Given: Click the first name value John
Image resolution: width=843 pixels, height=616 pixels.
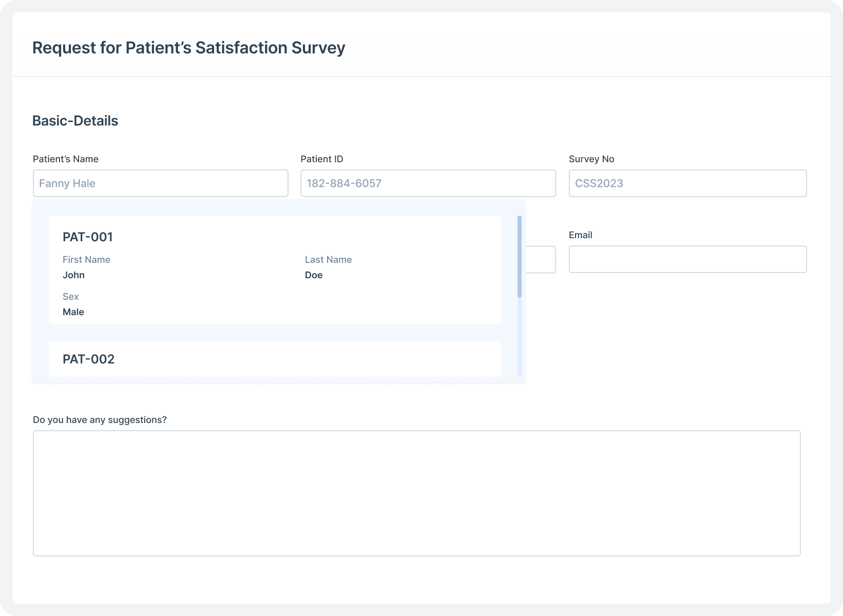Looking at the screenshot, I should coord(73,275).
